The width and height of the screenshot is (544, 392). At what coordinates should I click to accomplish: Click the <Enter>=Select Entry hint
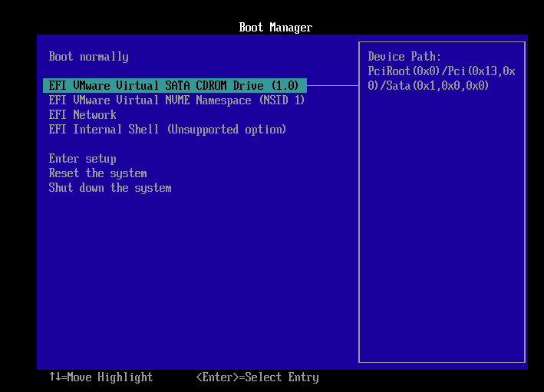click(x=258, y=377)
